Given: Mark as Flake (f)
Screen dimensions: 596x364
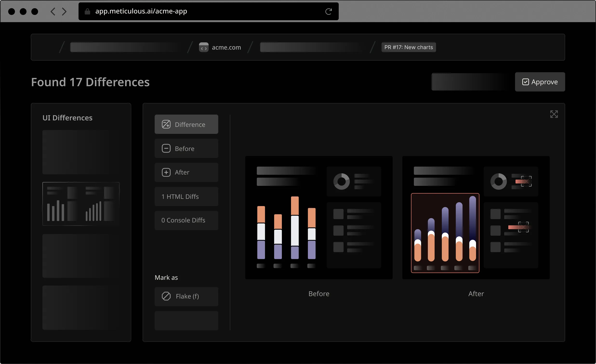Looking at the screenshot, I should point(186,296).
